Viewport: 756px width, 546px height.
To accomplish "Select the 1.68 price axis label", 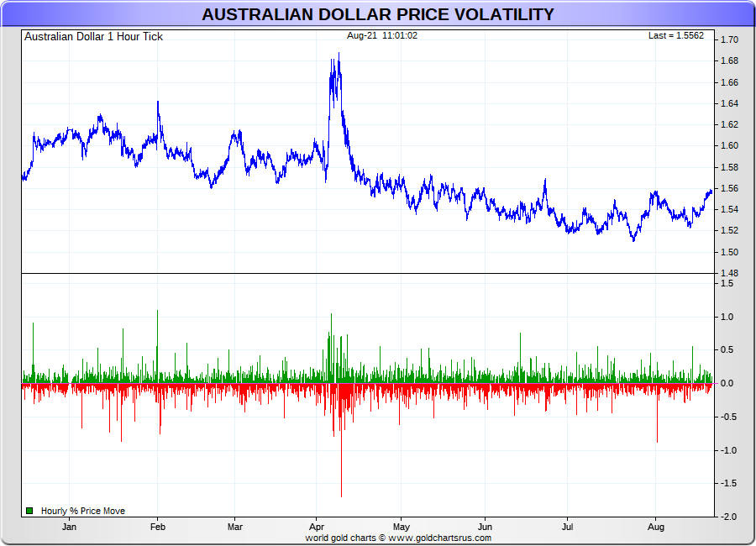I will [729, 60].
